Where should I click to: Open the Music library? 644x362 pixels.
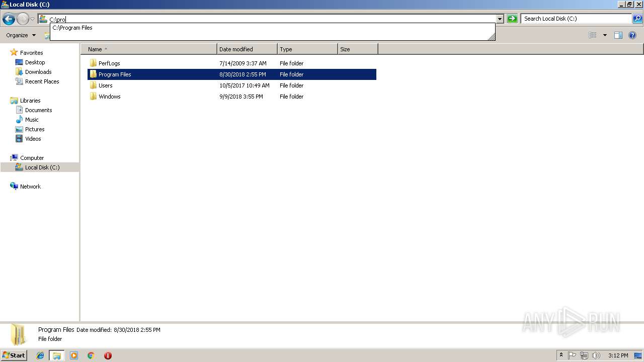[32, 120]
